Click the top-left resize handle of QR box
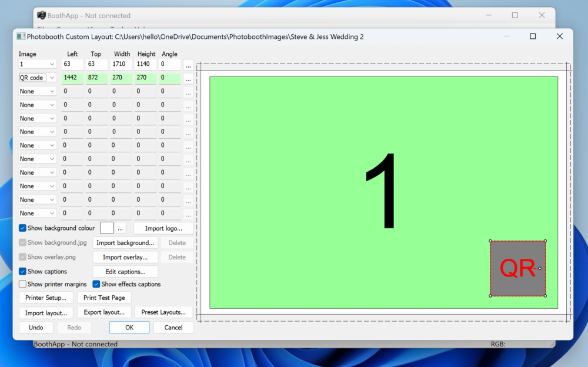This screenshot has height=367, width=588. coord(490,241)
